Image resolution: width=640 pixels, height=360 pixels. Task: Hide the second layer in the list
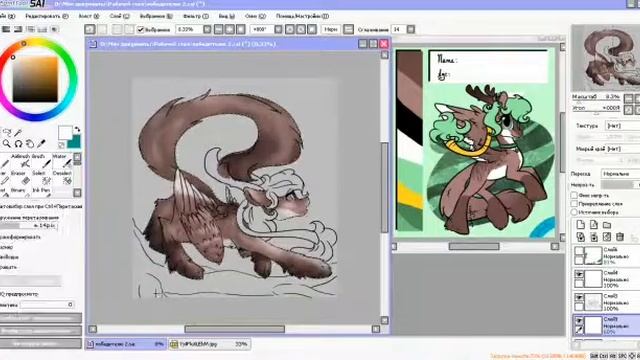point(579,274)
